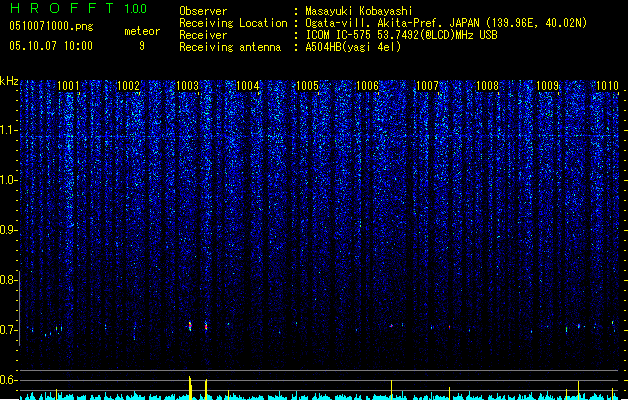Click the 0.6 kHz axis tick label
Image resolution: width=629 pixels, height=400 pixels.
click(8, 380)
